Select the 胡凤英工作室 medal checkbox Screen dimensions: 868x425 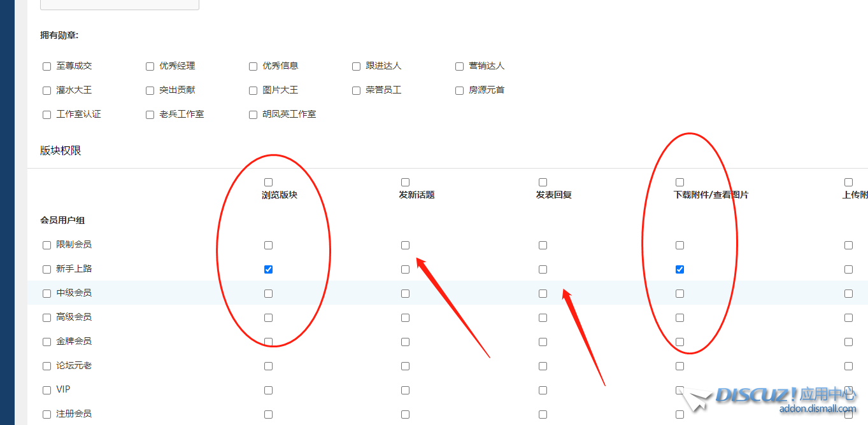[253, 115]
